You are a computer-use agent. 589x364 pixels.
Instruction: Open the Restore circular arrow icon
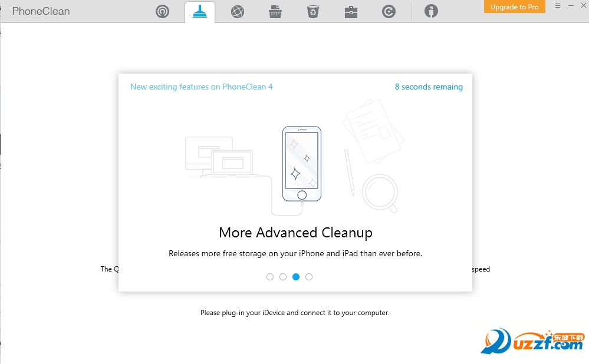[x=389, y=12]
